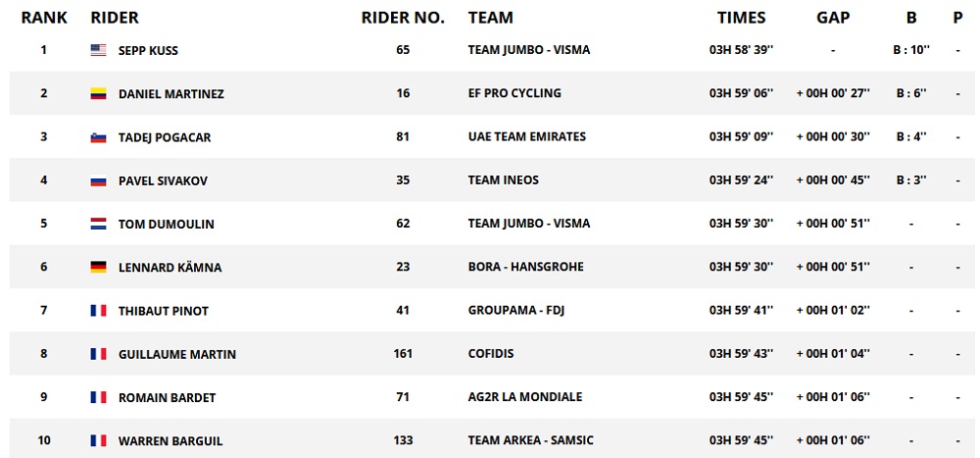
Task: Open the UAE Team Emirates team link
Action: 527,137
